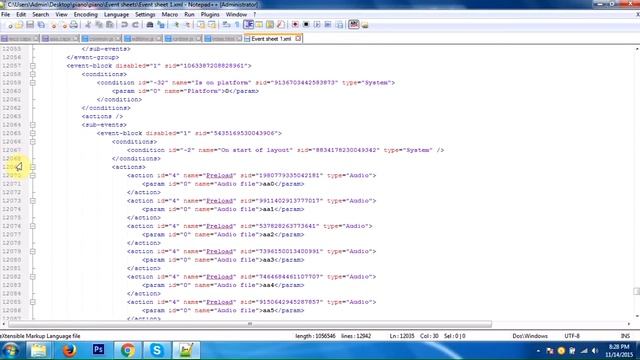Play back the recorded macro icon
Viewport: 640px width, 360px height.
click(317, 25)
